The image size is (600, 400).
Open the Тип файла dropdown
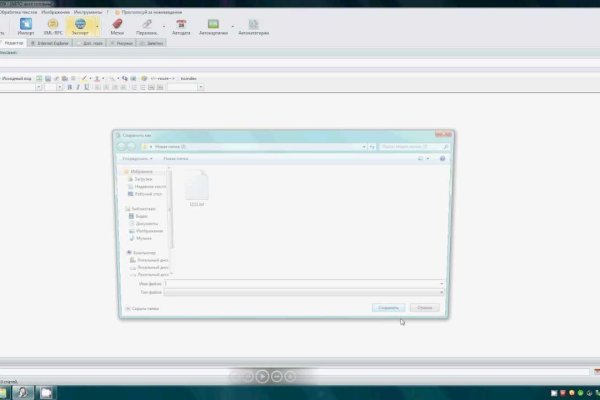click(303, 292)
